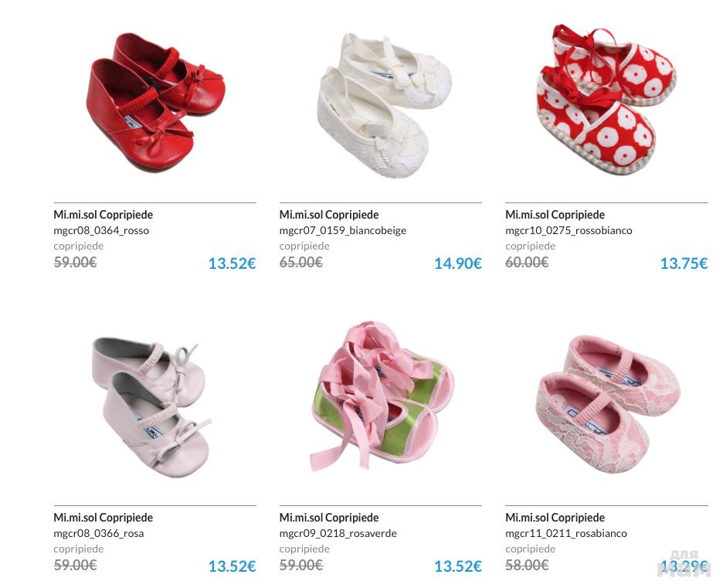Image resolution: width=723 pixels, height=588 pixels.
Task: Select the 13.75€ sale price
Action: pos(684,263)
